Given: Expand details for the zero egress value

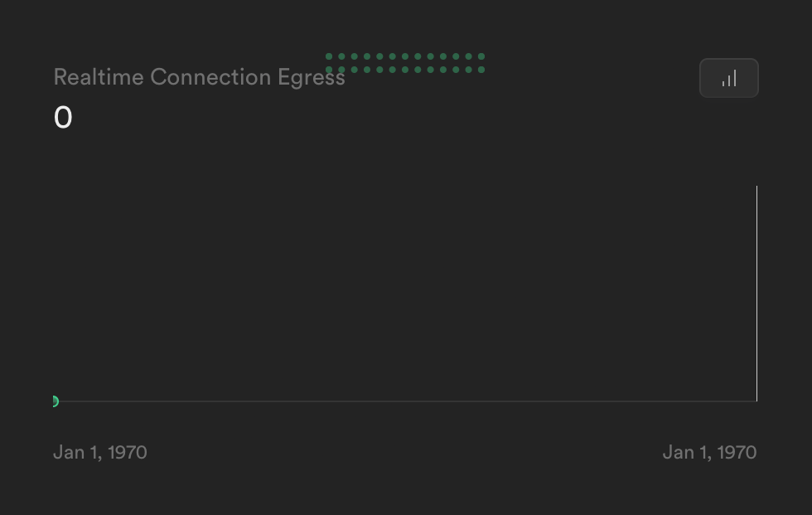Looking at the screenshot, I should click(x=63, y=117).
